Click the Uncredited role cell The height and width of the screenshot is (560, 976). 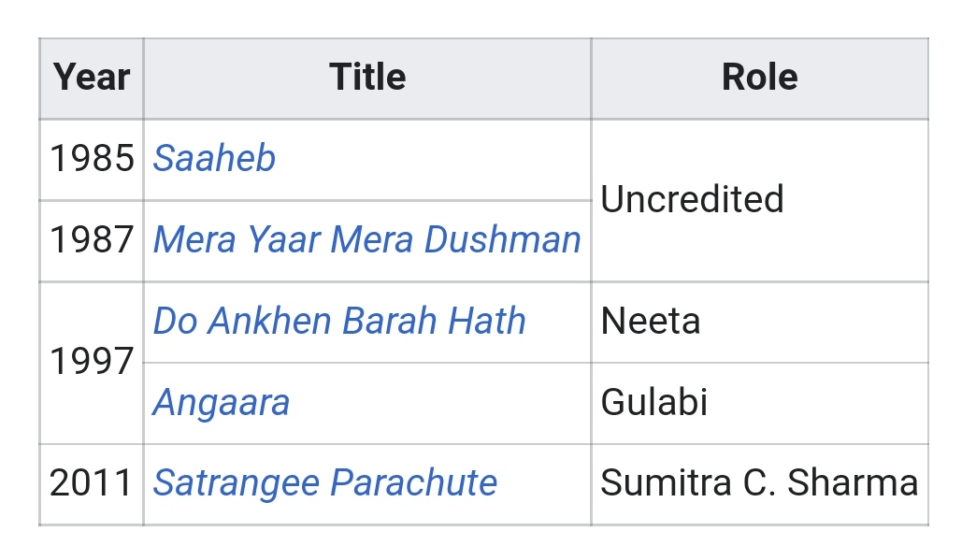coord(759,200)
